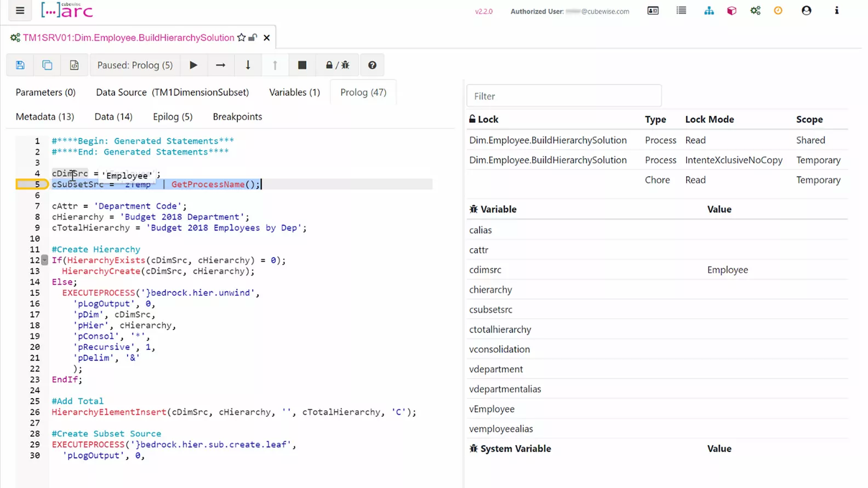Open the user account menu
The width and height of the screenshot is (868, 488).
point(806,11)
